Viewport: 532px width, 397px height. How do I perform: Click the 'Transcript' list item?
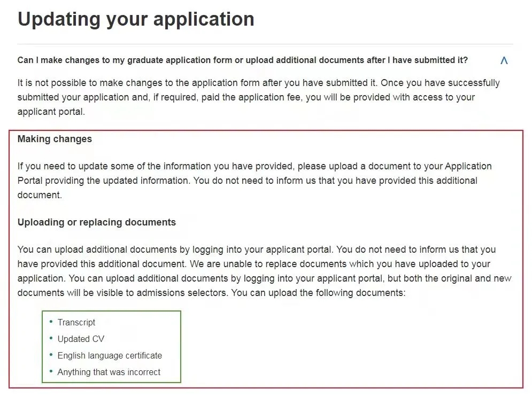pyautogui.click(x=76, y=322)
